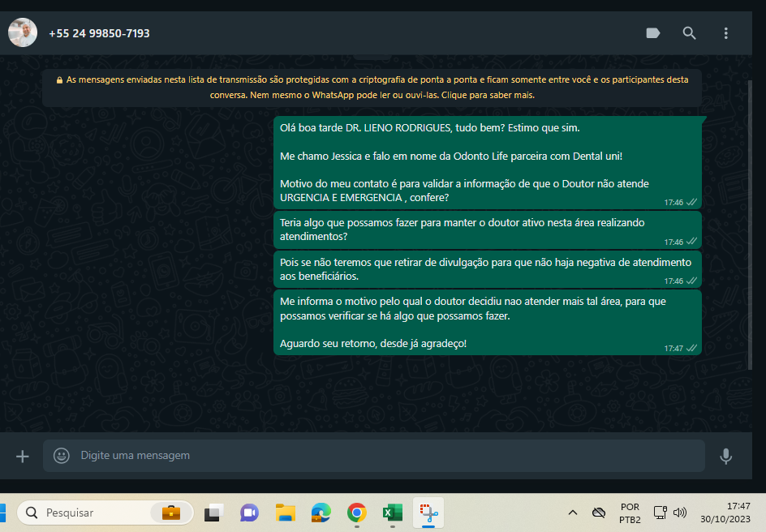Click the microphone voice message icon
Screen dimensions: 766x532
click(726, 456)
